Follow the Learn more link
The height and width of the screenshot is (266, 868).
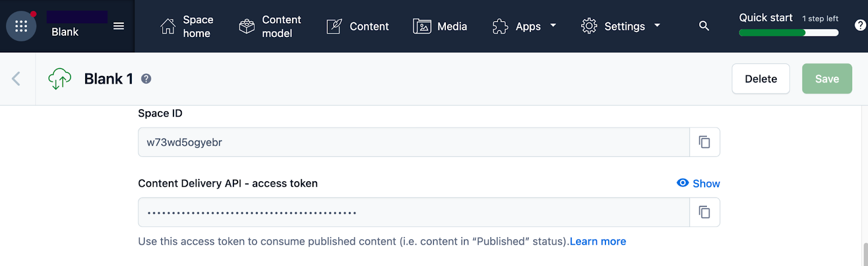click(x=598, y=242)
